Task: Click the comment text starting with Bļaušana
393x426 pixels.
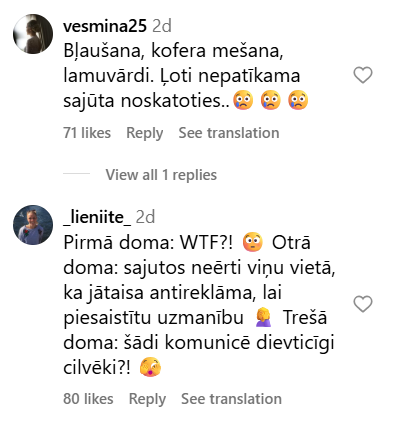Action: pyautogui.click(x=185, y=76)
